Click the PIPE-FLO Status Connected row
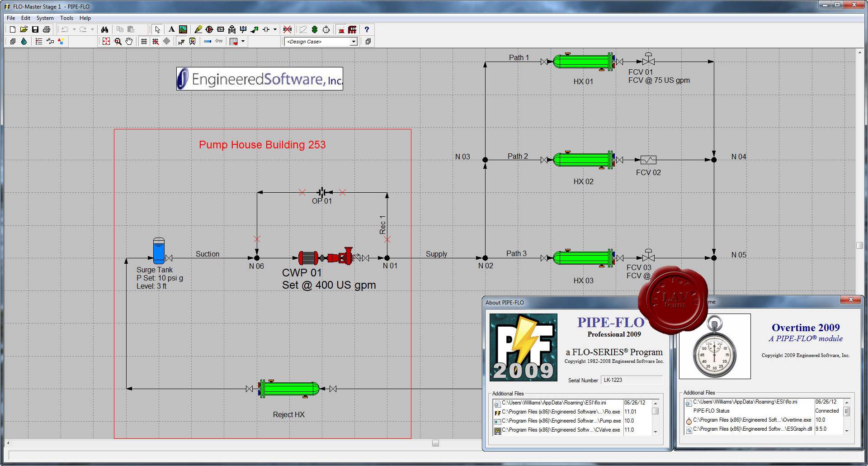Viewport: 868px width, 466px height. point(763,411)
